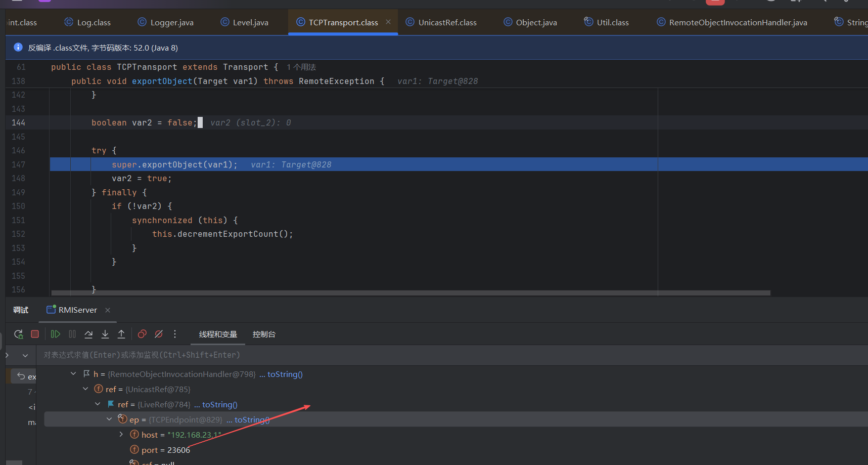The width and height of the screenshot is (868, 465).
Task: Click toString() link for RemoteObjectInvocationHandler
Action: 285,374
